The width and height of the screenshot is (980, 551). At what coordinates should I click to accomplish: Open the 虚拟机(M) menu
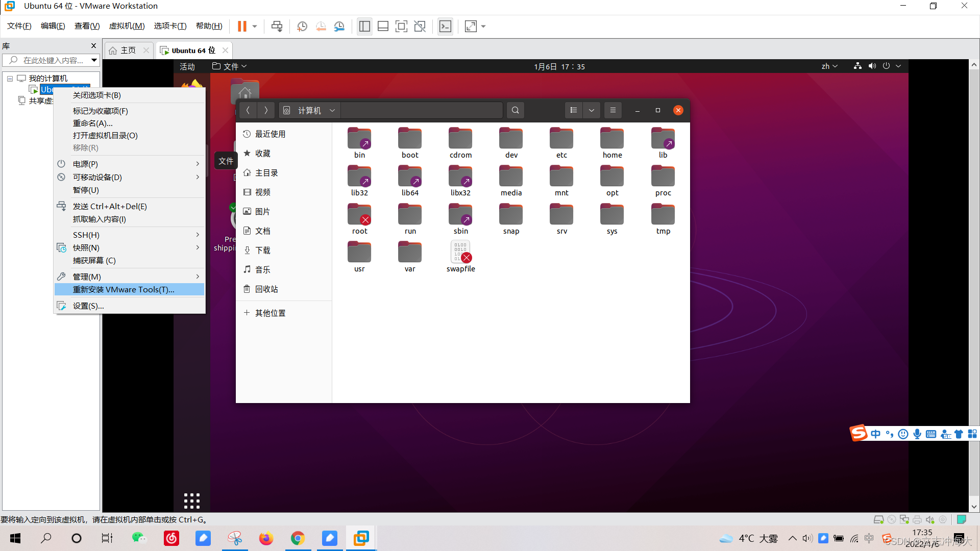(x=127, y=26)
